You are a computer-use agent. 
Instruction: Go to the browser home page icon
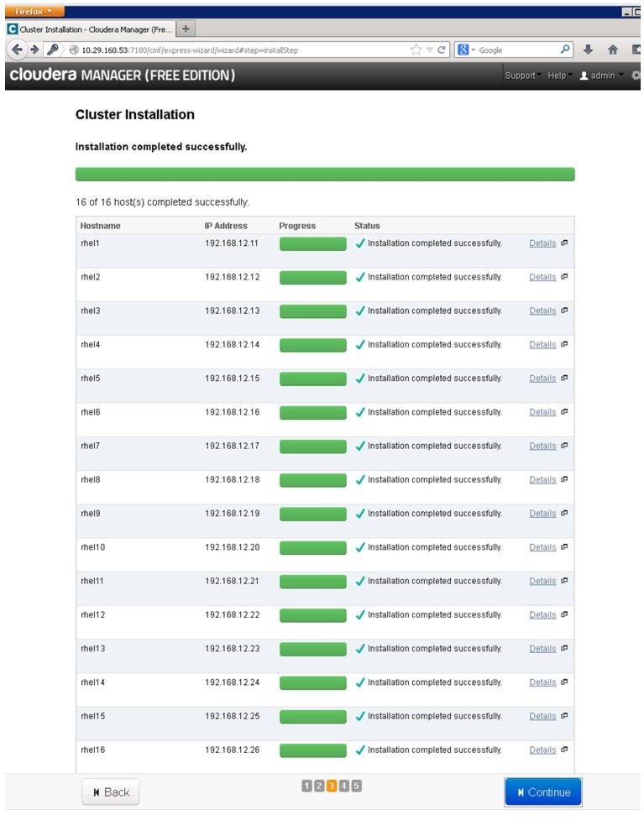pos(613,50)
